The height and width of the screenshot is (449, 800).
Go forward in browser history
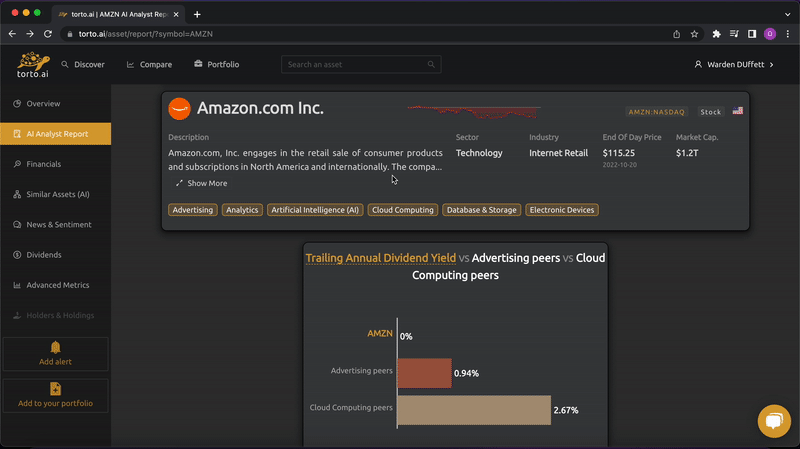click(x=30, y=34)
